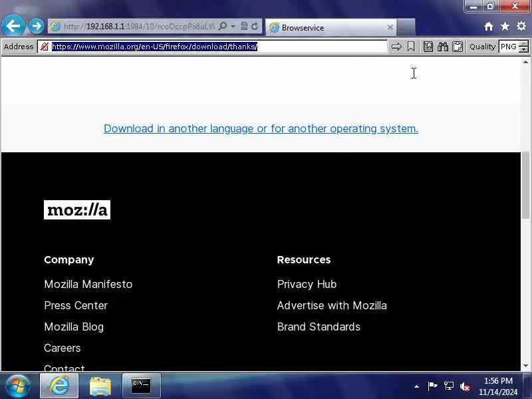This screenshot has height=399, width=532.
Task: Click the bookmark icon in Browservice toolbar
Action: [x=411, y=47]
